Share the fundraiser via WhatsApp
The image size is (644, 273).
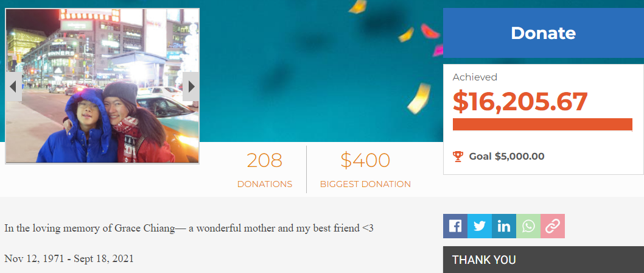pyautogui.click(x=528, y=226)
